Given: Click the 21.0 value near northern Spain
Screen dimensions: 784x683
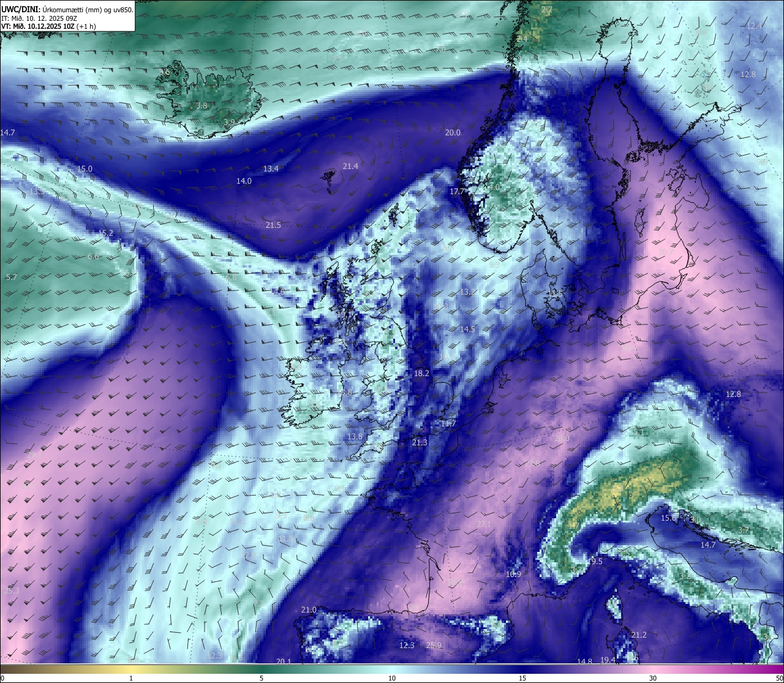Looking at the screenshot, I should point(309,609).
